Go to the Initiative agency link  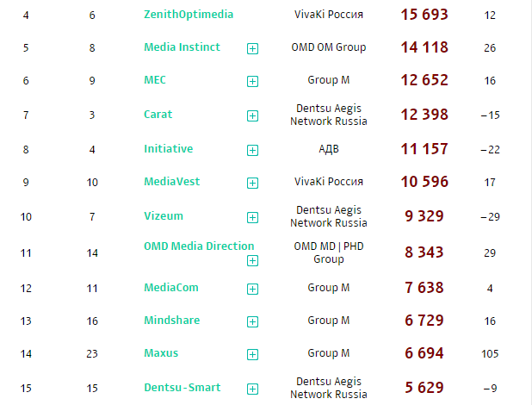tap(168, 149)
